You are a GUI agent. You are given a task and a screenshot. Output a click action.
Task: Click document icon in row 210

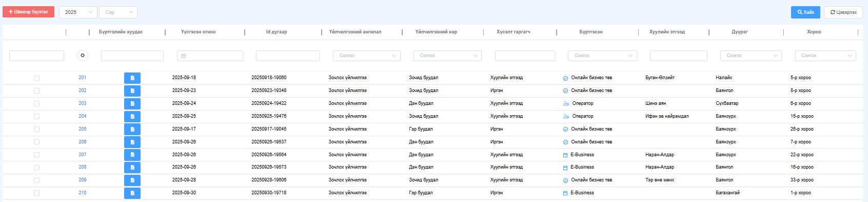click(x=132, y=193)
